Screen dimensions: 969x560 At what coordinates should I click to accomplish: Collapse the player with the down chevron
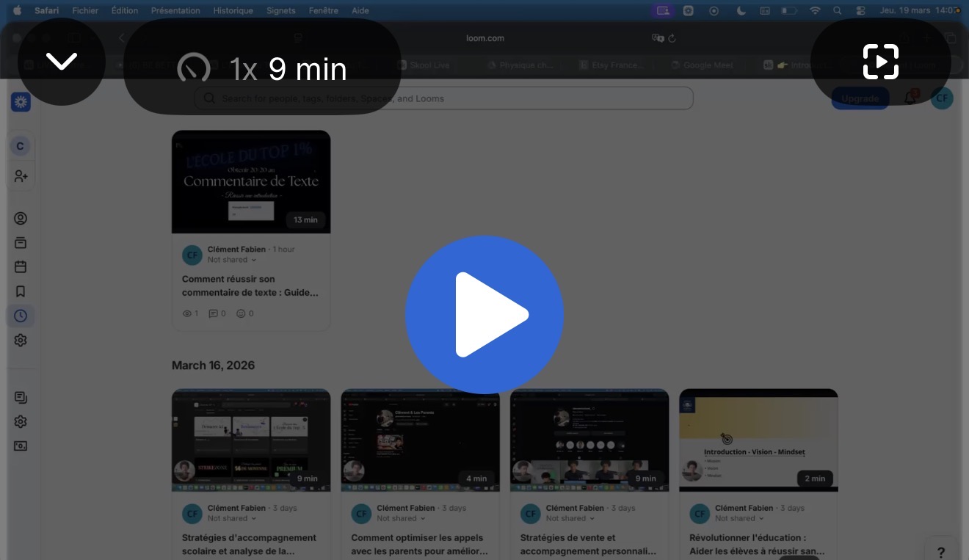pyautogui.click(x=62, y=62)
